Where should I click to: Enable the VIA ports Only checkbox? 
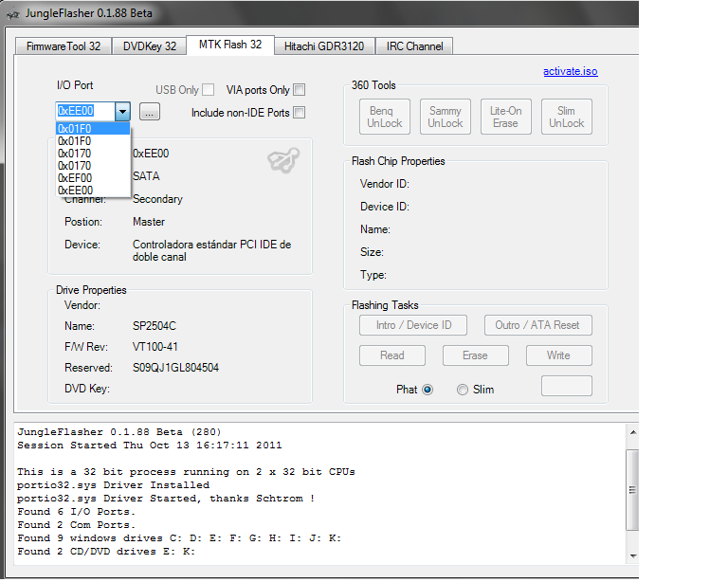pyautogui.click(x=300, y=89)
